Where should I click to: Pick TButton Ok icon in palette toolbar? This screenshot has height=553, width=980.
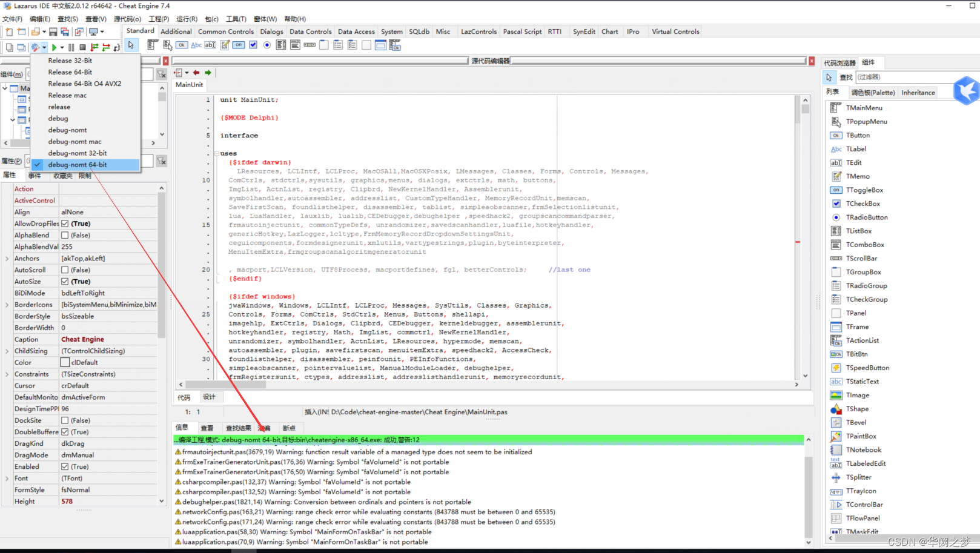coord(182,45)
